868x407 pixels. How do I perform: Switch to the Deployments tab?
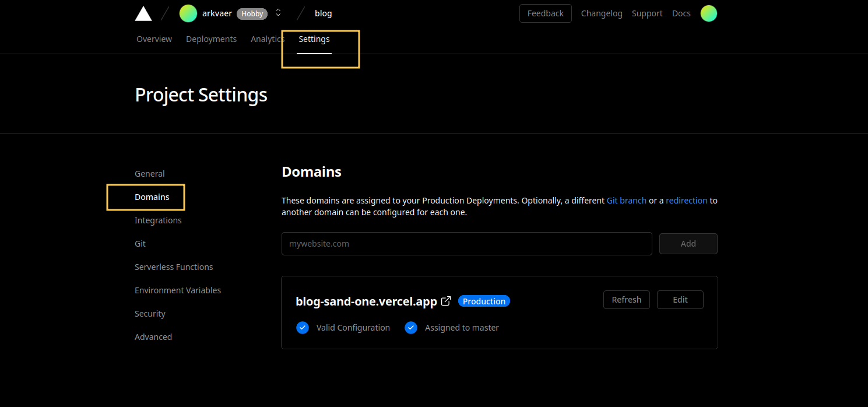click(x=211, y=39)
